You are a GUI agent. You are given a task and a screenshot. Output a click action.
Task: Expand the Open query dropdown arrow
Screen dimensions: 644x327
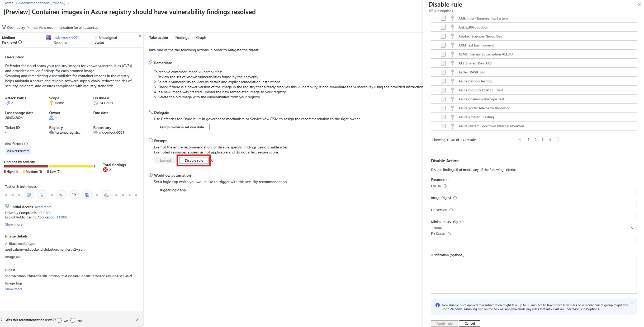tap(29, 27)
